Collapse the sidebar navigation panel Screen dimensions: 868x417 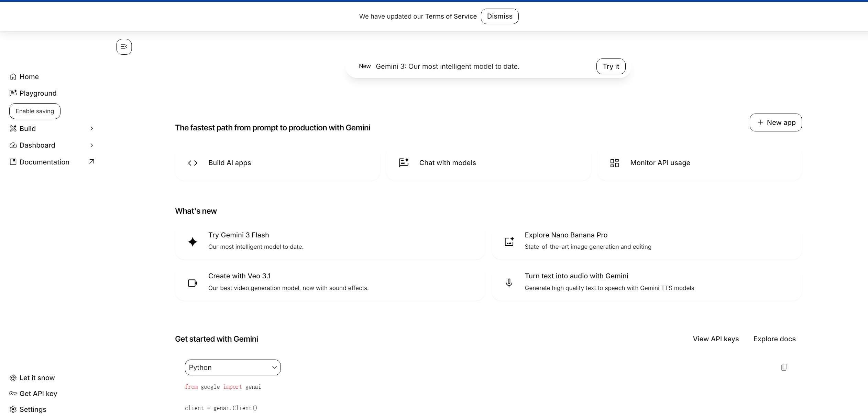pyautogui.click(x=124, y=47)
